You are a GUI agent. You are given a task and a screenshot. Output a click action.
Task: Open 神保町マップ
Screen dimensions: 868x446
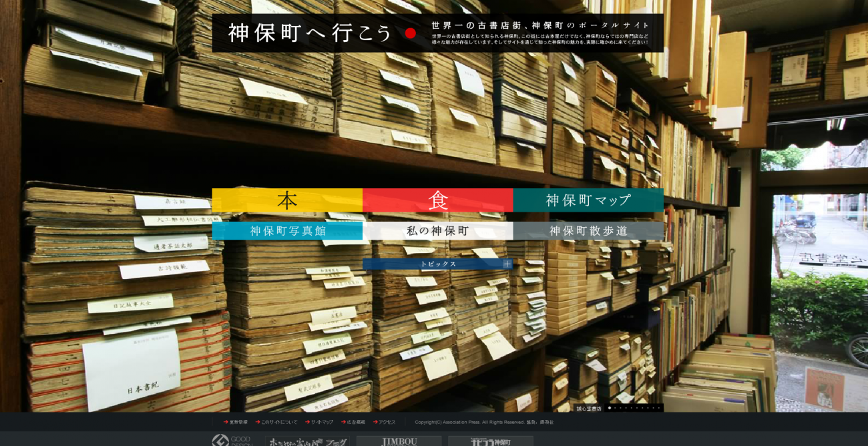click(x=588, y=200)
